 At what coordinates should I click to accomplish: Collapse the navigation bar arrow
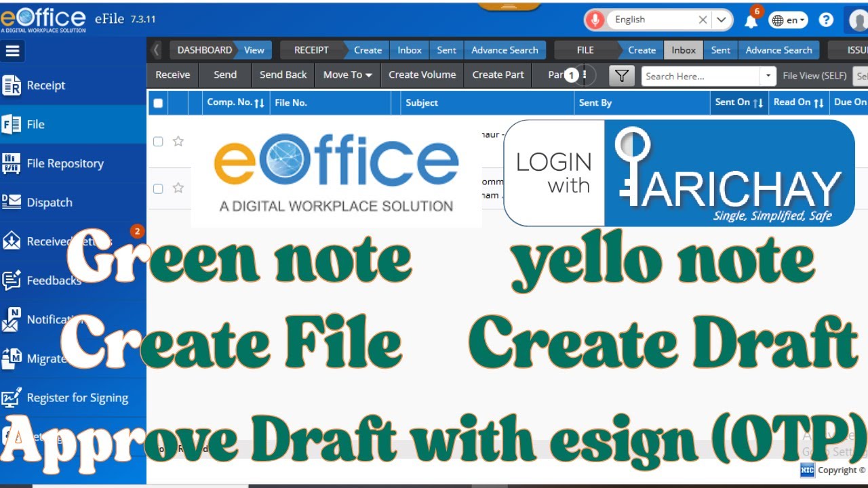pos(157,49)
